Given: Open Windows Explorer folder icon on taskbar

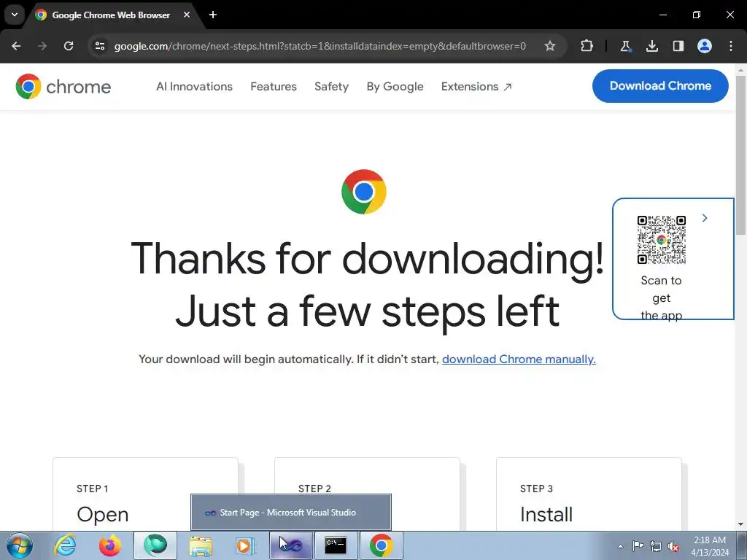Looking at the screenshot, I should (x=201, y=545).
